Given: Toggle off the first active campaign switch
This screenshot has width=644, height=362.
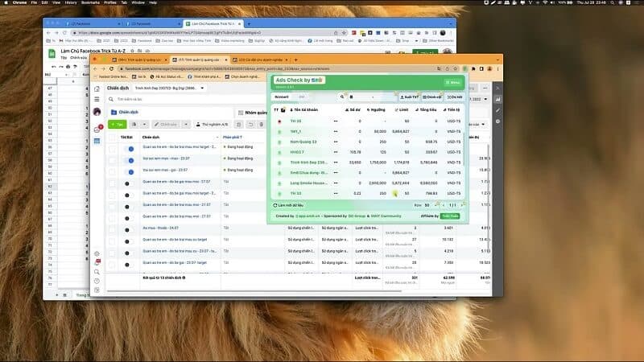Looking at the screenshot, I should click(x=130, y=148).
